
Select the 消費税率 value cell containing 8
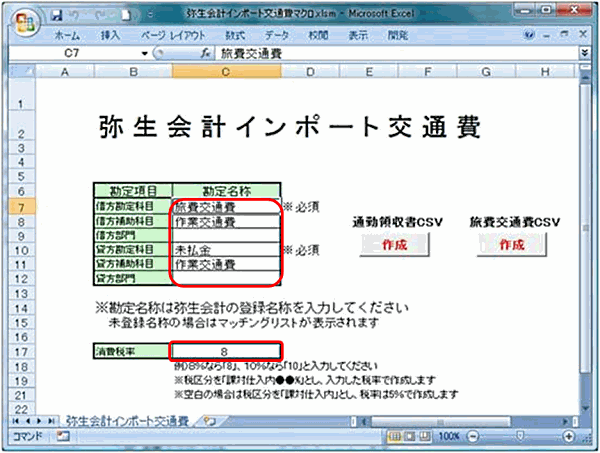227,351
